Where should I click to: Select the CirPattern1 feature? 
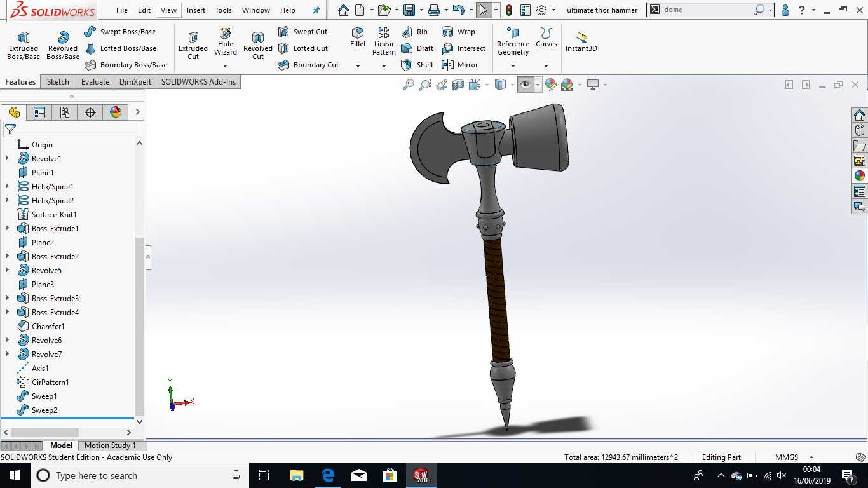click(43, 383)
